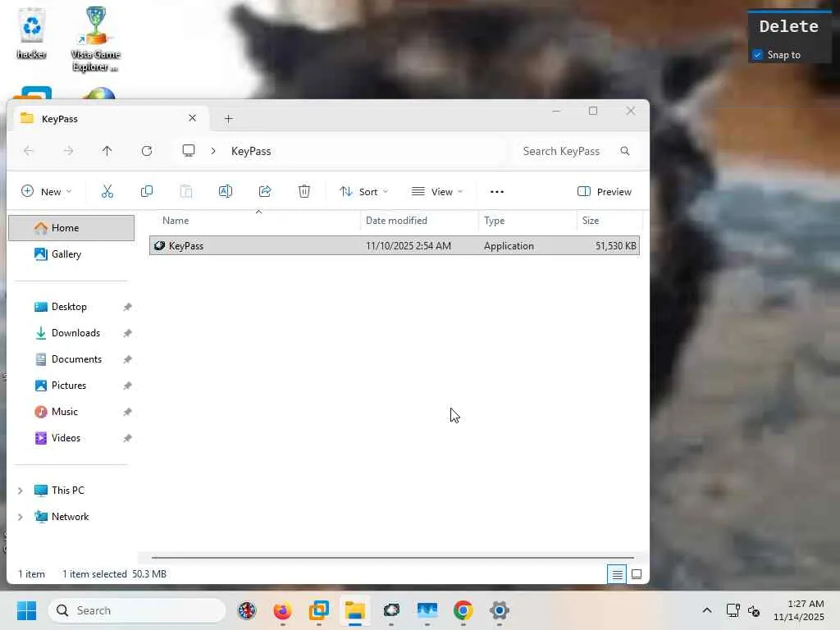Click the network tray icon
This screenshot has height=630, width=840.
coord(733,610)
